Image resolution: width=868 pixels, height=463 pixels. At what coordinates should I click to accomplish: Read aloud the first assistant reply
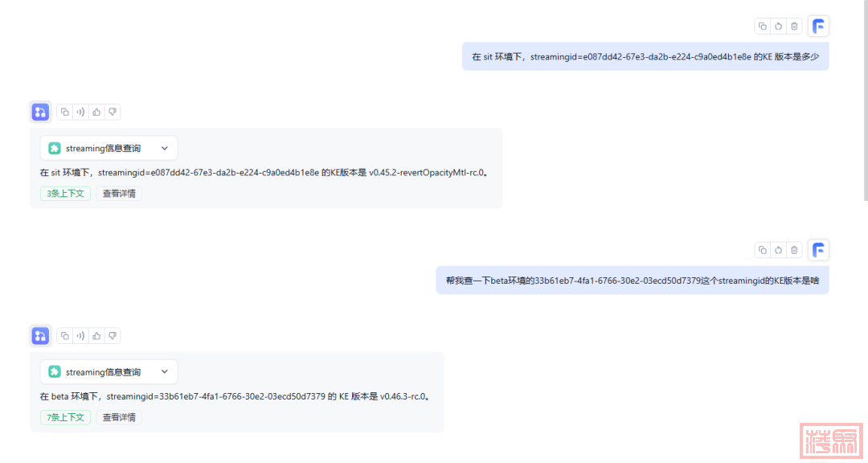80,113
